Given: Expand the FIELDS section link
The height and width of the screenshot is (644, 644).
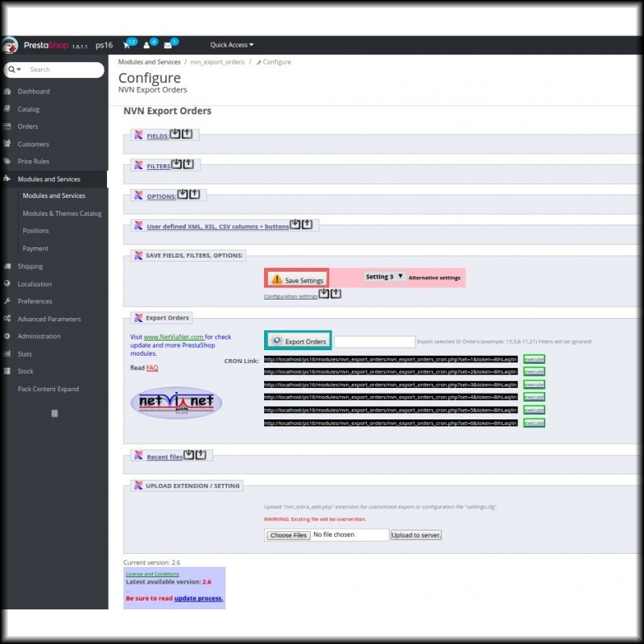Looking at the screenshot, I should tap(158, 136).
